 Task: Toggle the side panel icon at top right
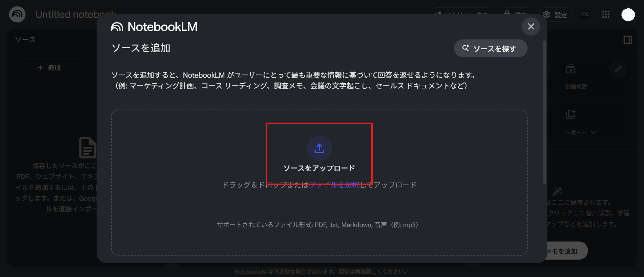pyautogui.click(x=628, y=40)
